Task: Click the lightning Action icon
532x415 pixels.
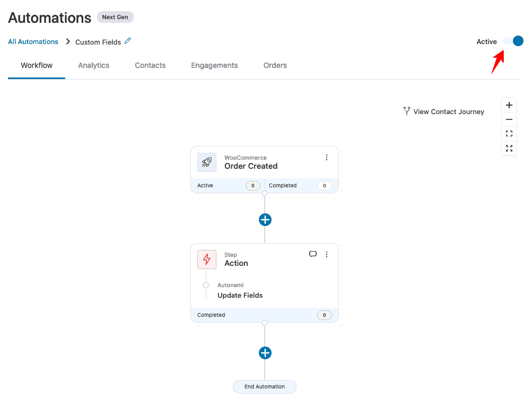Action: tap(207, 260)
